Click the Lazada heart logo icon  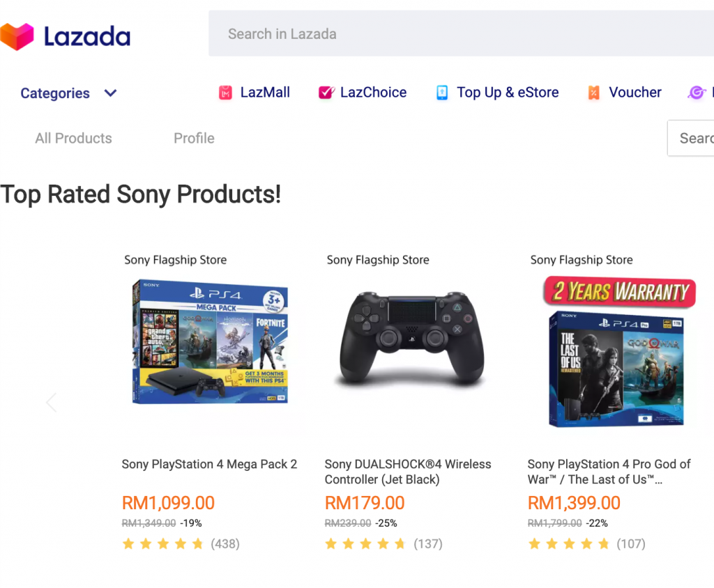click(17, 36)
